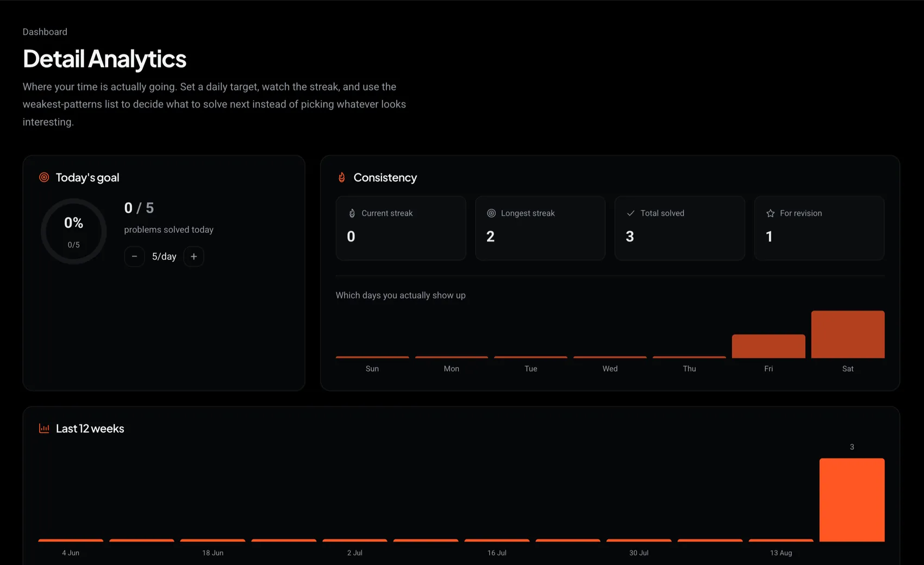924x565 pixels.
Task: Click the Friday bar in weekday chart
Action: pos(769,346)
